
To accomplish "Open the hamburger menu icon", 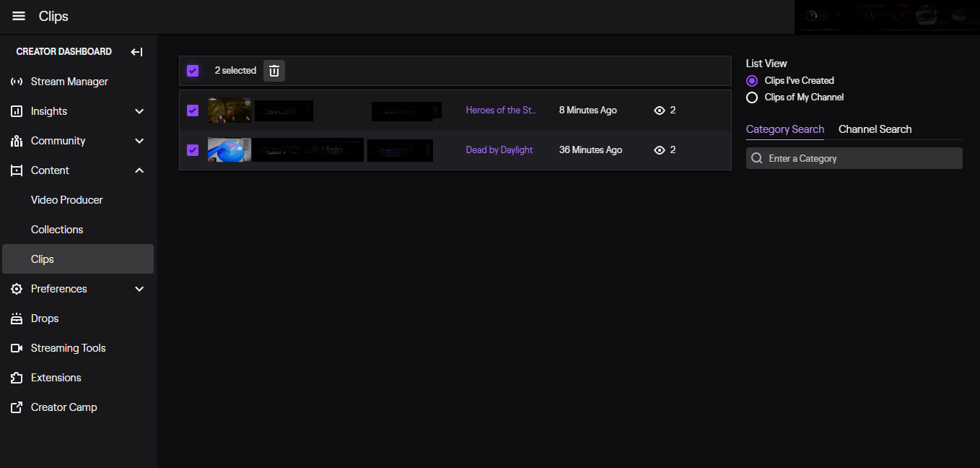I will [19, 17].
